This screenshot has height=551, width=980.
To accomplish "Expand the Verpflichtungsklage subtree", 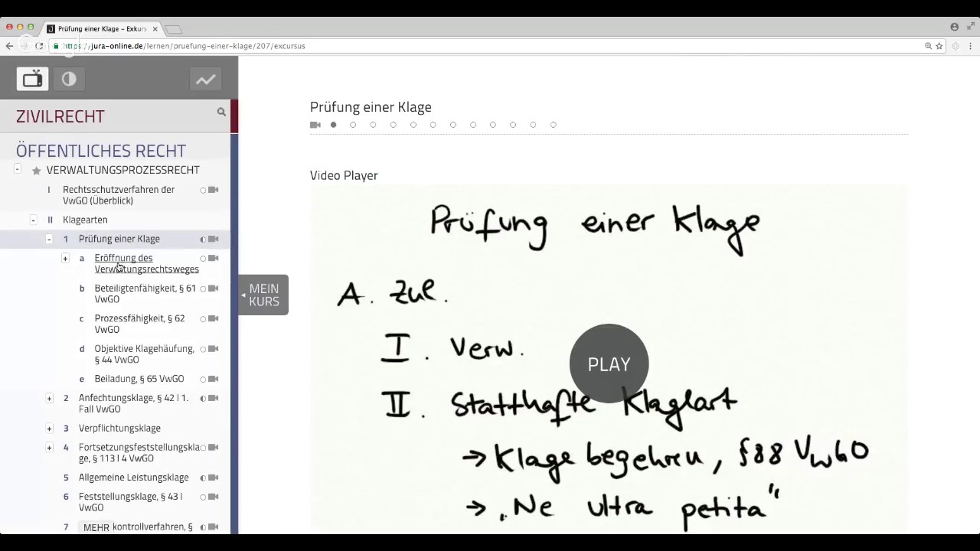I will [x=49, y=428].
